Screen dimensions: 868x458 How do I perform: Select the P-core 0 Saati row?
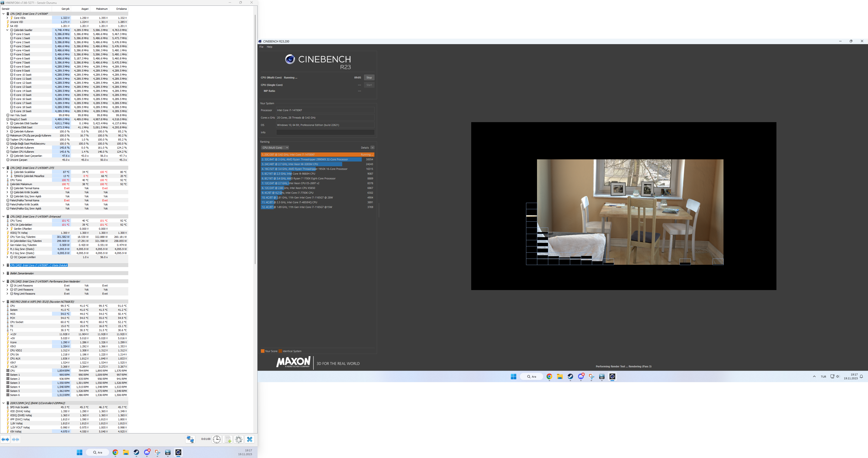pos(64,34)
